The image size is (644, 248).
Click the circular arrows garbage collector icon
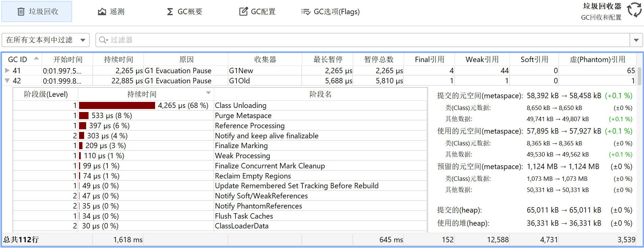pyautogui.click(x=634, y=10)
